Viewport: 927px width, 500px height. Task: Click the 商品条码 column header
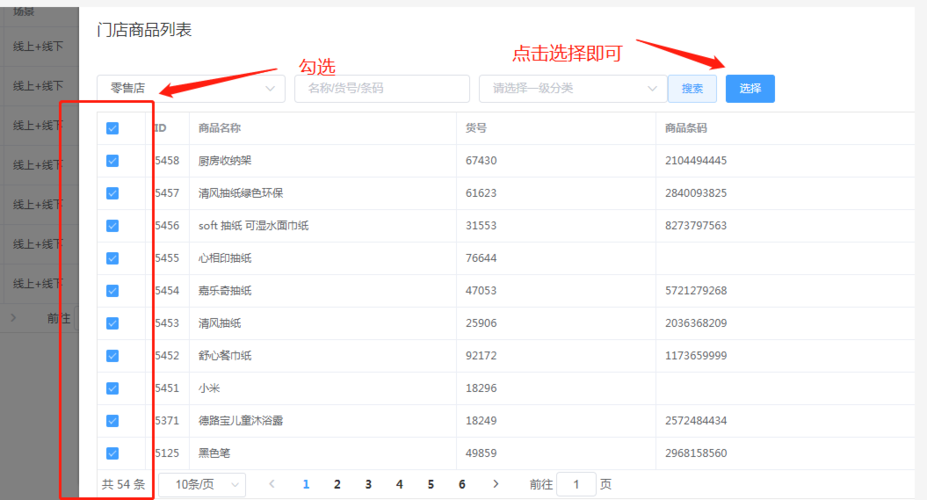pyautogui.click(x=686, y=128)
